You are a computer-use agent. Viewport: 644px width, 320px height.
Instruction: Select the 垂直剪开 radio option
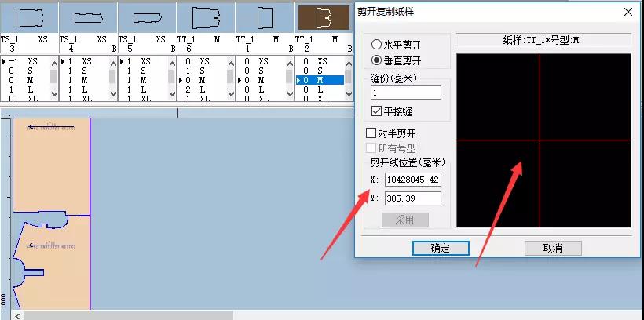377,60
